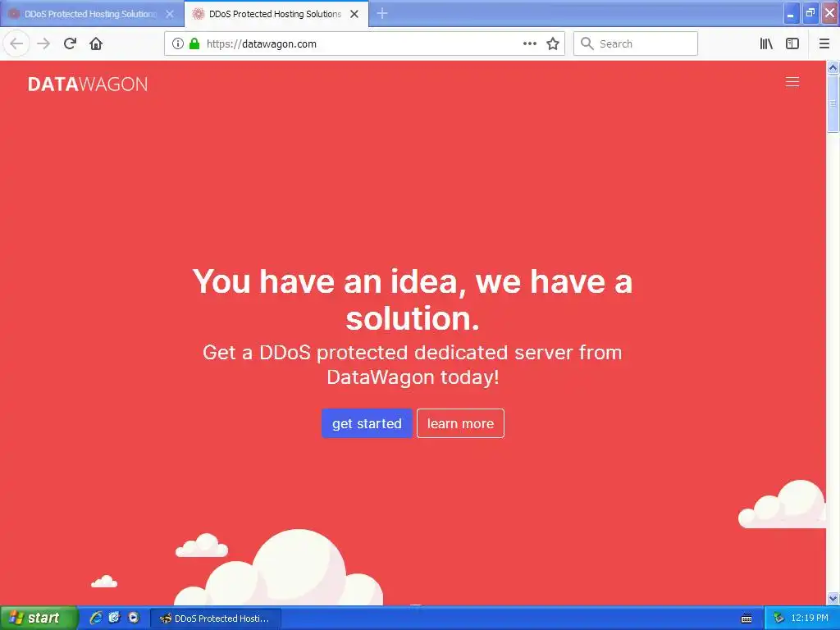Show site information via the info icon
The image size is (840, 630).
point(177,43)
